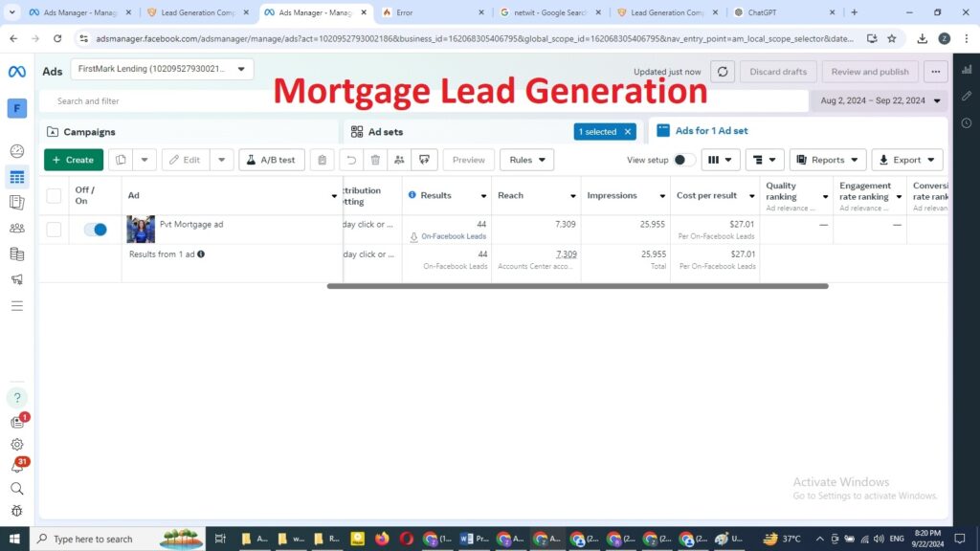
Task: Click the Preview button
Action: [x=469, y=160]
